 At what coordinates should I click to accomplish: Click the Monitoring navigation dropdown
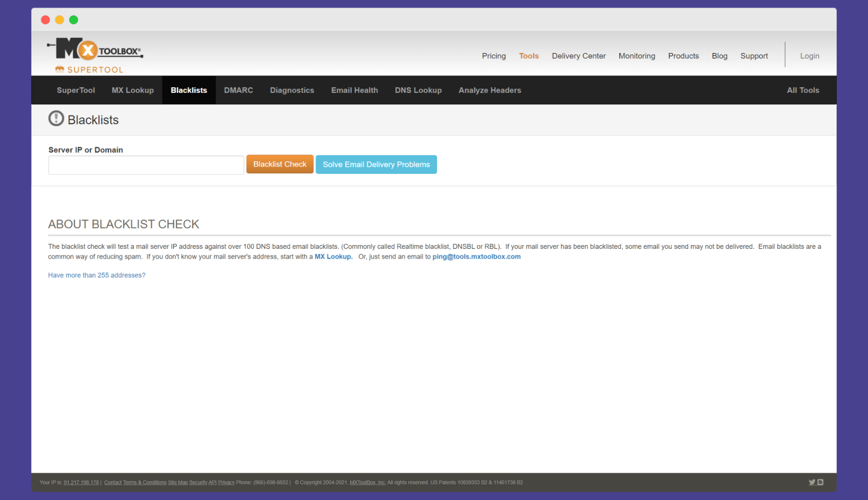637,56
